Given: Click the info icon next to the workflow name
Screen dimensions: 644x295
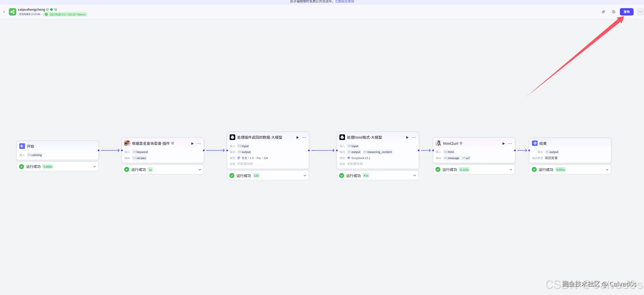Looking at the screenshot, I should pyautogui.click(x=47, y=10).
